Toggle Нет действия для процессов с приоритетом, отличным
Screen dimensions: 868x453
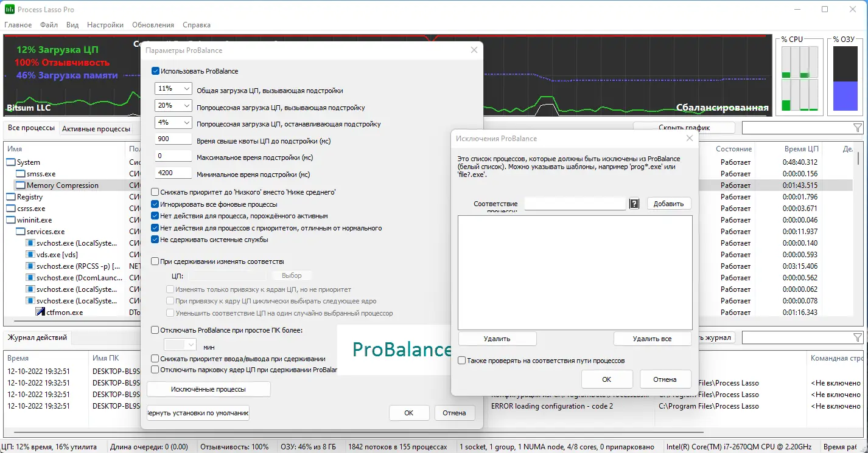click(x=155, y=228)
